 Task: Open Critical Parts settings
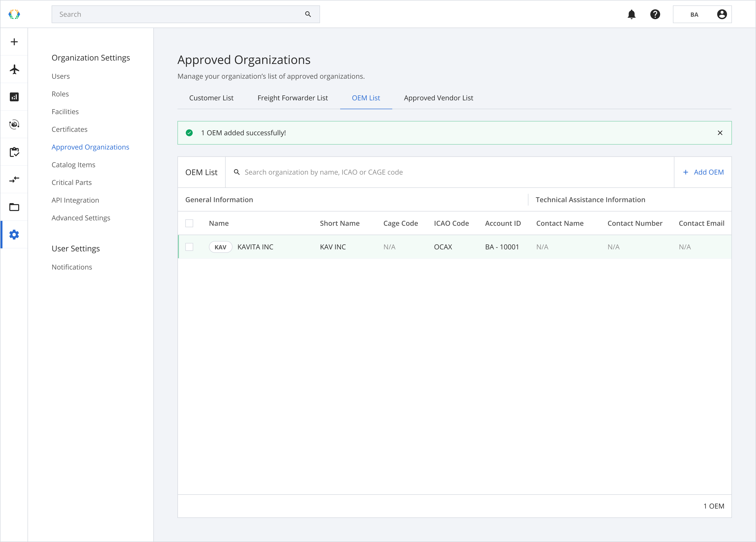pyautogui.click(x=72, y=182)
